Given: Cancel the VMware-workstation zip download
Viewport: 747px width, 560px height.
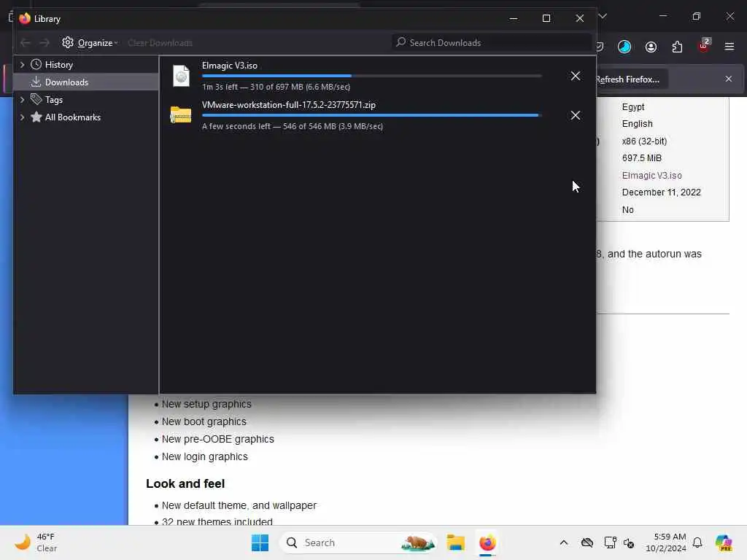Looking at the screenshot, I should click(x=576, y=115).
